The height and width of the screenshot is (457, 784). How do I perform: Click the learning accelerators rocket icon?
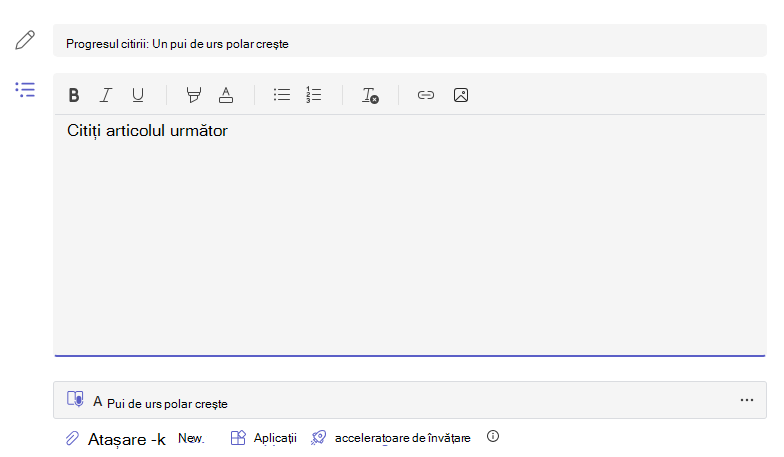(318, 438)
